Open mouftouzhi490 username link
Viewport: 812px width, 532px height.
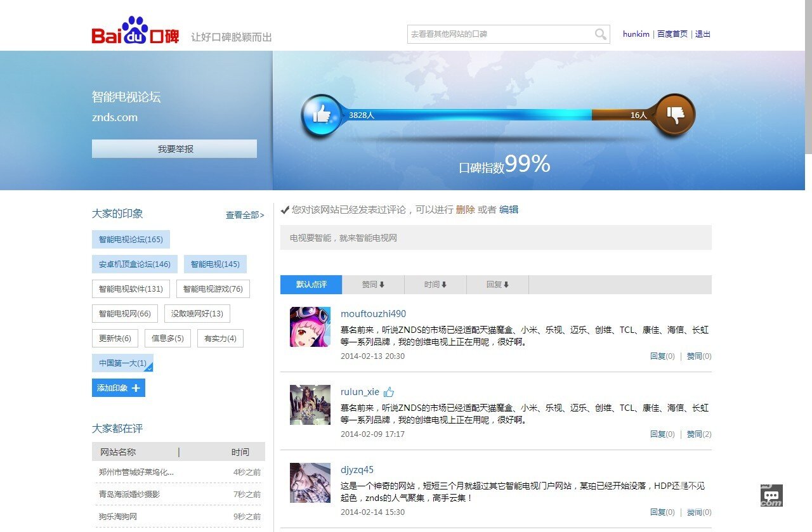(x=373, y=314)
